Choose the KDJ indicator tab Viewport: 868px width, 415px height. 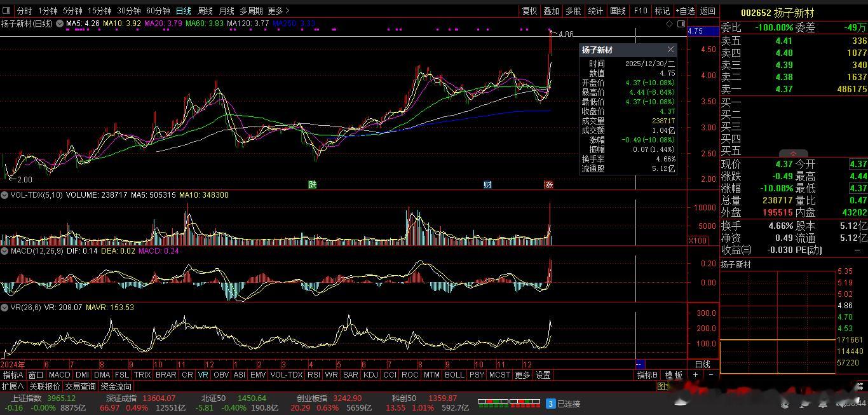coord(370,375)
